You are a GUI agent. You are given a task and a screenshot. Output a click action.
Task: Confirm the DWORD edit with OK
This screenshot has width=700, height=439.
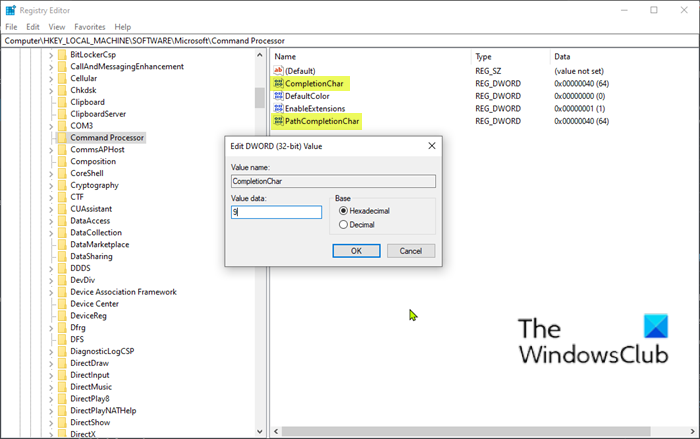[356, 251]
